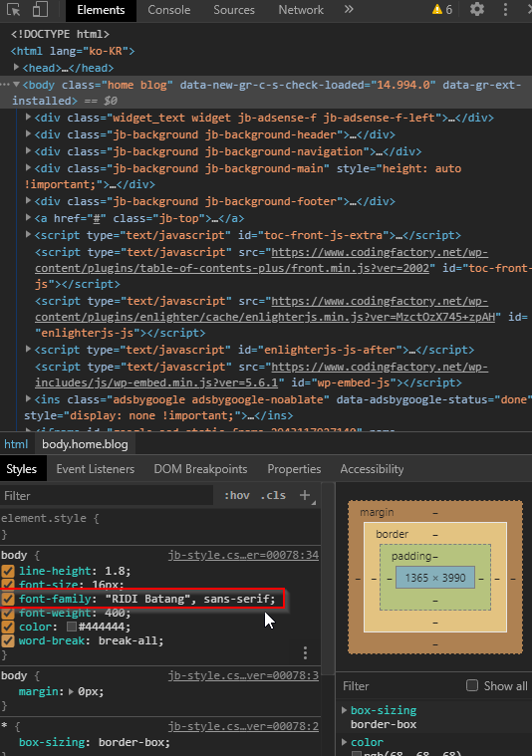Expand the jb-top anchor element
This screenshot has height=756, width=532.
[29, 217]
